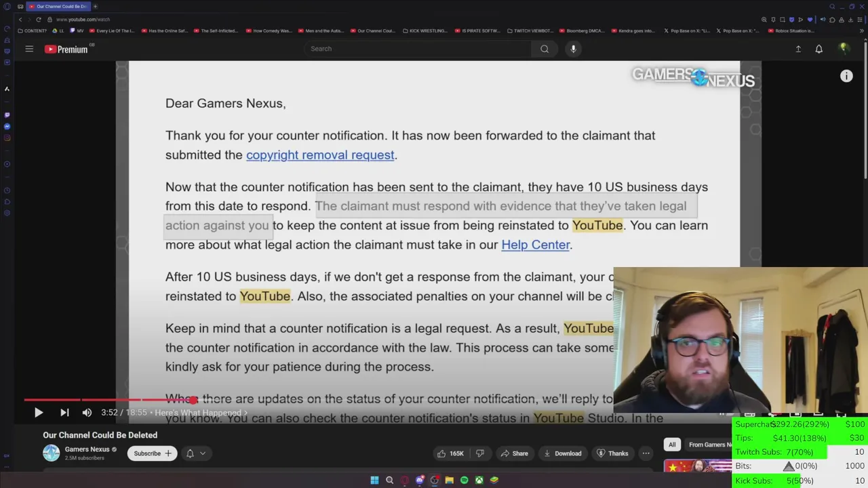Expand the TWITCH VIEWBOT bookmarks folder
This screenshot has width=868, height=488.
tap(530, 30)
